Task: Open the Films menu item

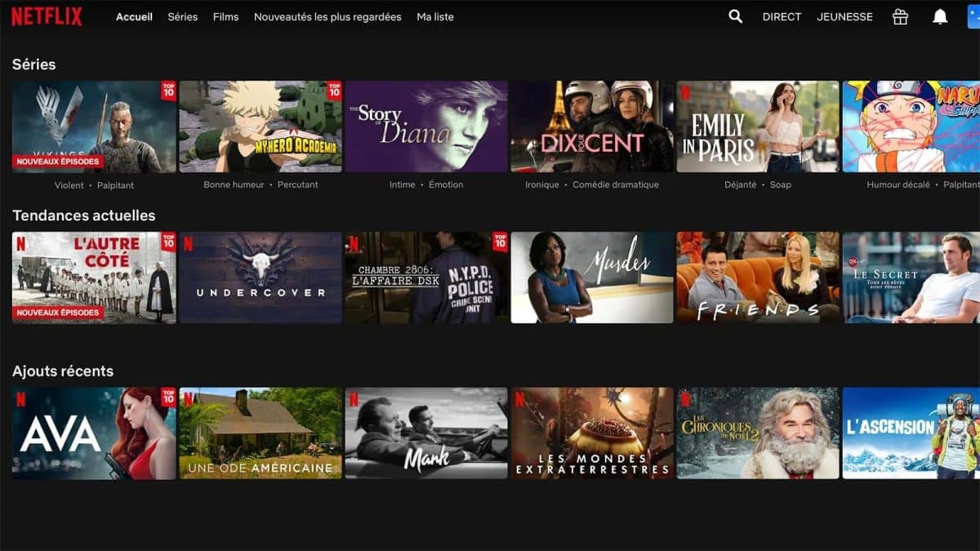Action: 225,16
